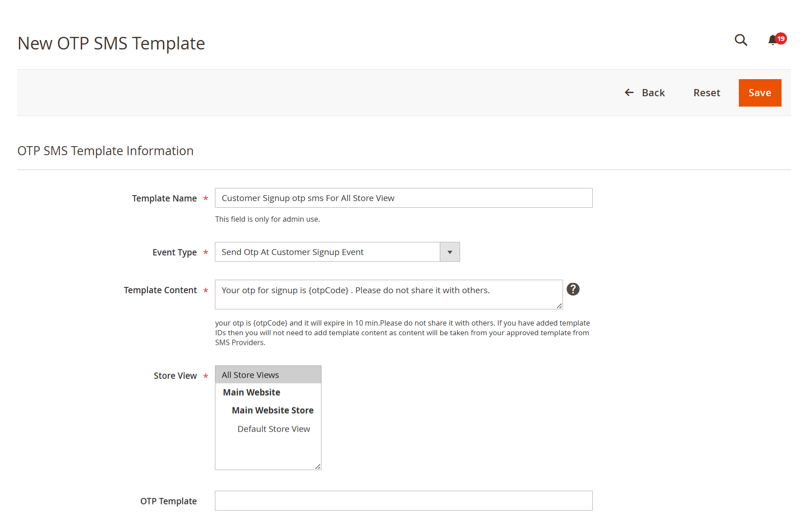Image resolution: width=809 pixels, height=532 pixels.
Task: Reset the template form
Action: [x=706, y=93]
